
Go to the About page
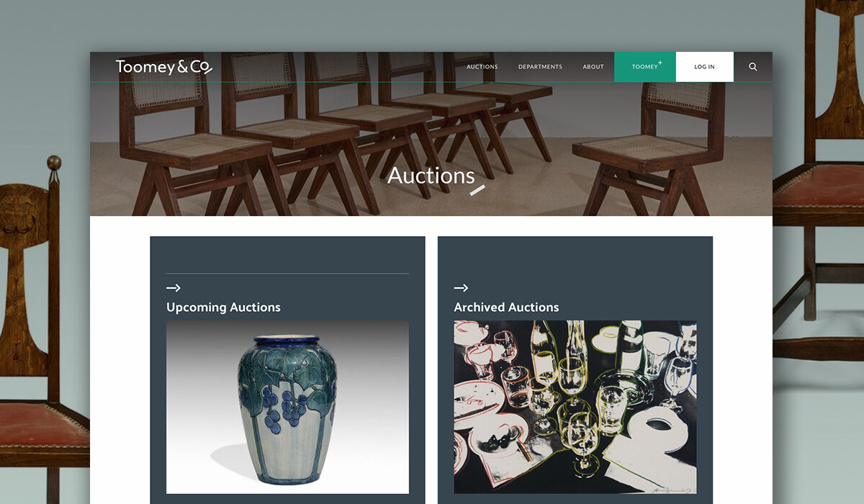pos(593,67)
